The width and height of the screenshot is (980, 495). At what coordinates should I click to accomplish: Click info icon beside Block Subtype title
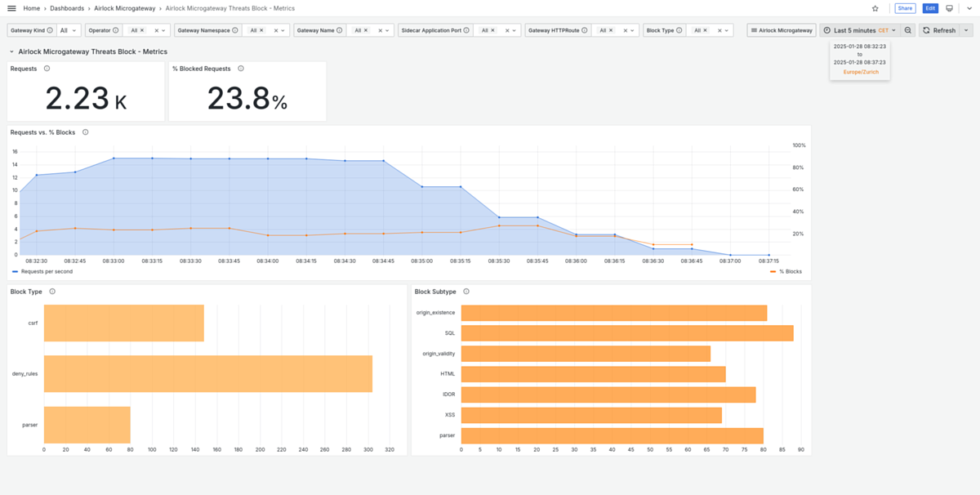pos(466,292)
